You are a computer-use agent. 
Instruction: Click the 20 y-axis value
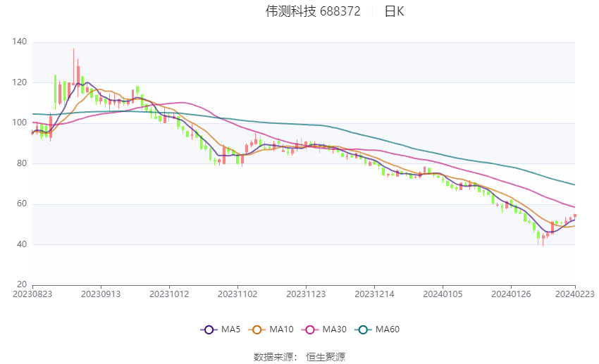(x=22, y=284)
